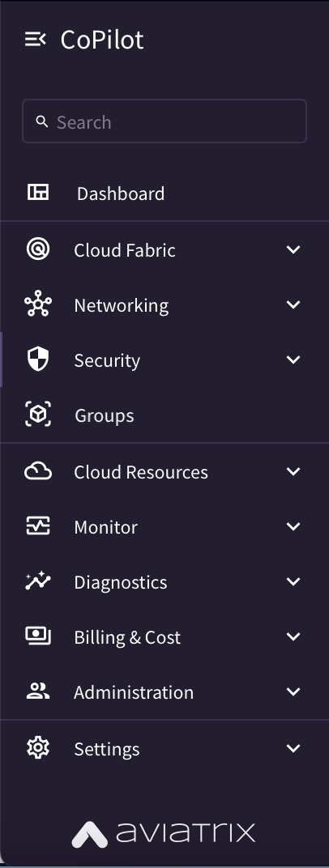Click the Billing & Cost money icon
329x868 pixels.
click(38, 636)
